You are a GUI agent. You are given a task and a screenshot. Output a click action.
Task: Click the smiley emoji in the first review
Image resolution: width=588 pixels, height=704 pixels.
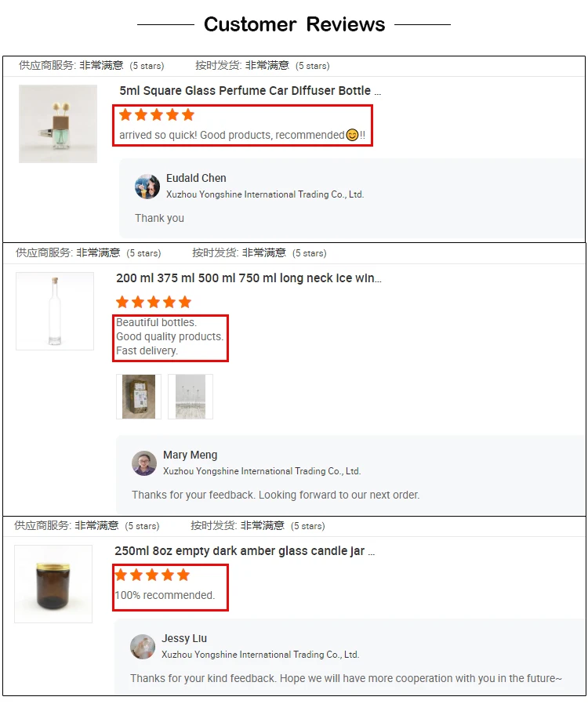tap(352, 135)
